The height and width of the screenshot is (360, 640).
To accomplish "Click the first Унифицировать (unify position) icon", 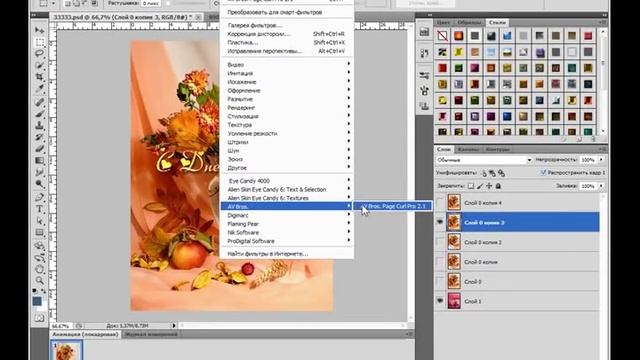I will 484,173.
